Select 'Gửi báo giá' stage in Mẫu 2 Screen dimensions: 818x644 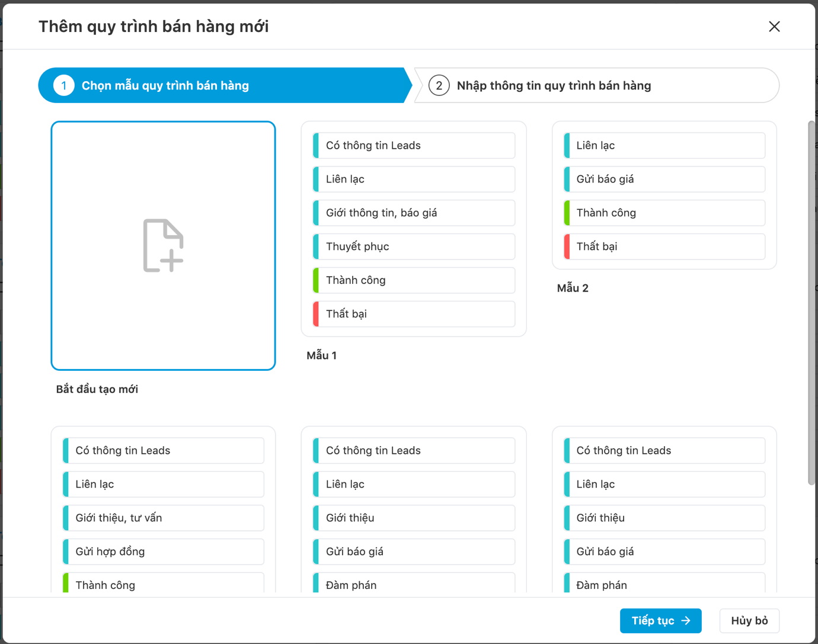coord(663,179)
